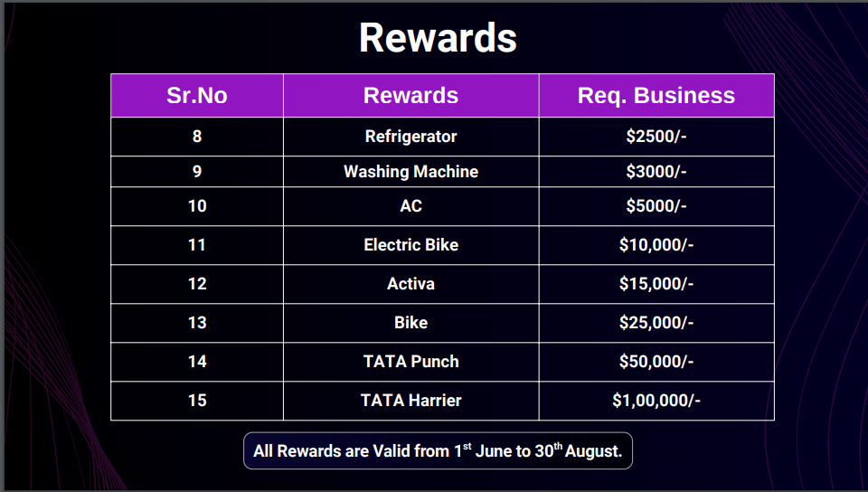Screen dimensions: 868x492
Task: Select the $25,000/- amount cell
Action: pos(656,323)
